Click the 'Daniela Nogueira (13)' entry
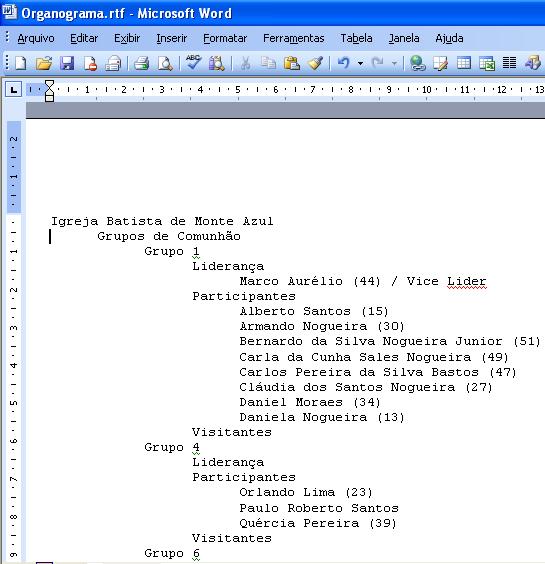545x564 pixels. (x=322, y=417)
